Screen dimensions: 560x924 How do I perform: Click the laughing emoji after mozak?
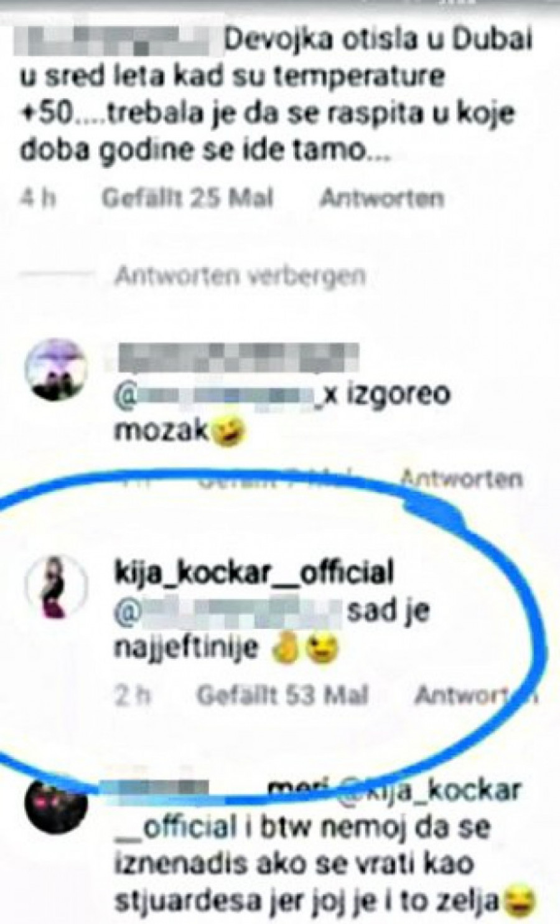[229, 431]
